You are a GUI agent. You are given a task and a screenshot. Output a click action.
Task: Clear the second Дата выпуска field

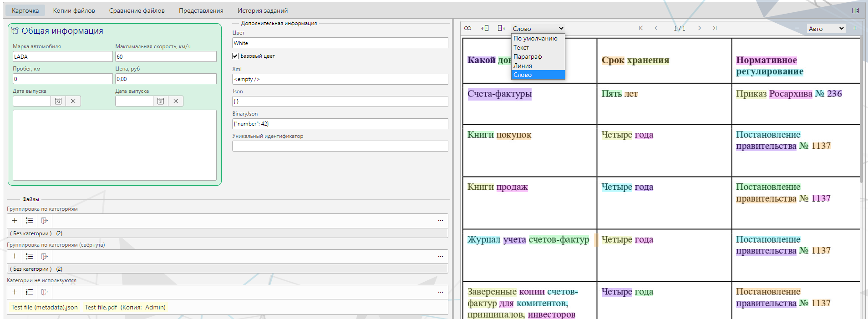click(176, 101)
